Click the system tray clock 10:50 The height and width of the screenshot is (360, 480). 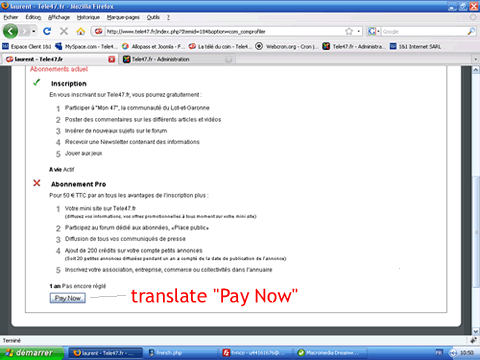click(x=467, y=353)
